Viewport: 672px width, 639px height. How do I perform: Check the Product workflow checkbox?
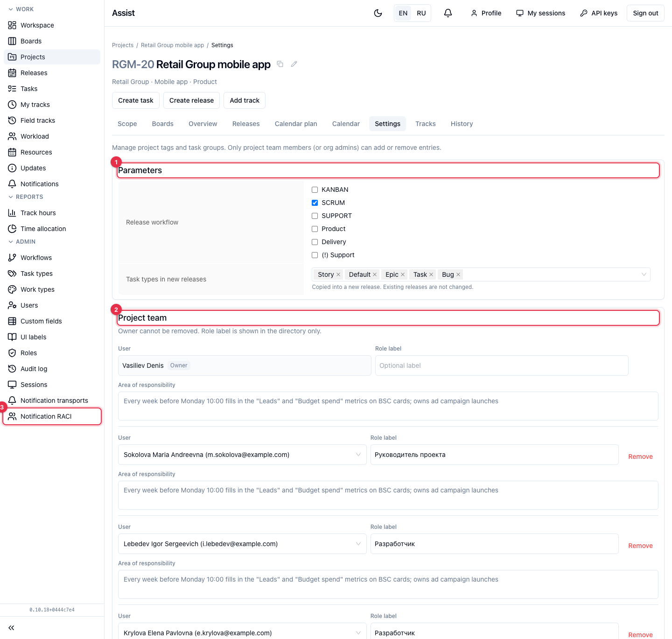pos(315,229)
